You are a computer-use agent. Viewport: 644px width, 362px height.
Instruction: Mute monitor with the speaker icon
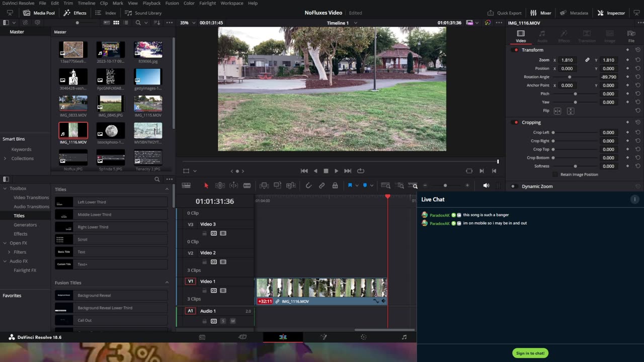coord(486,186)
